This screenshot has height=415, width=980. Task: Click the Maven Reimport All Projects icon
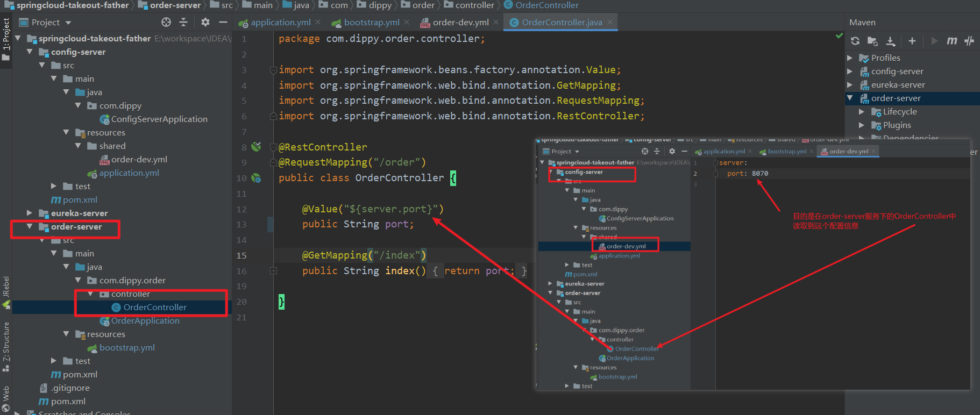click(855, 41)
